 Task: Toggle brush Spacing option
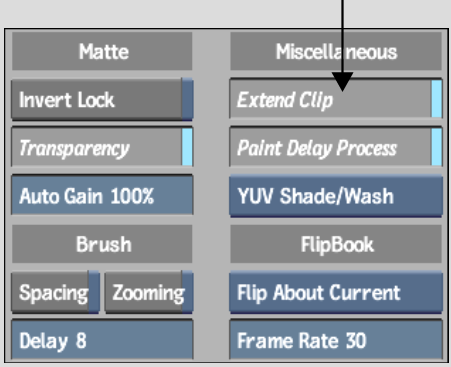coord(55,293)
